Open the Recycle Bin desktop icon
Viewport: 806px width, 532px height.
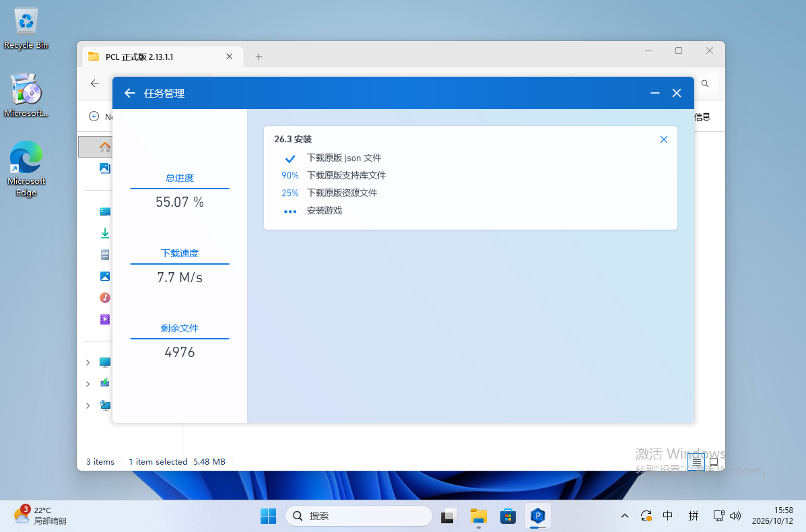coord(26,29)
